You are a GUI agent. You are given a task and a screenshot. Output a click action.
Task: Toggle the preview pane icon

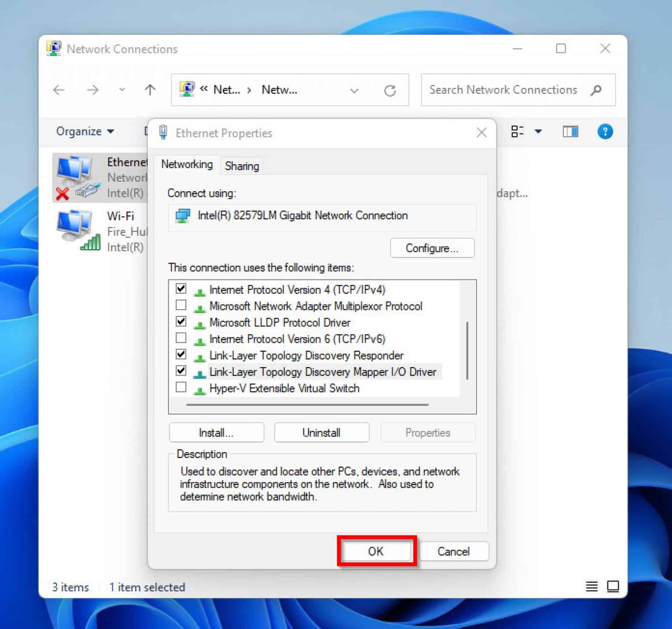click(x=569, y=131)
